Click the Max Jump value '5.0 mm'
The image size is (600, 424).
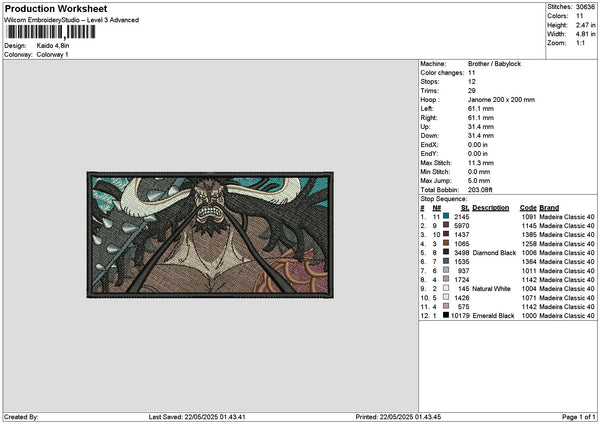[x=479, y=181]
